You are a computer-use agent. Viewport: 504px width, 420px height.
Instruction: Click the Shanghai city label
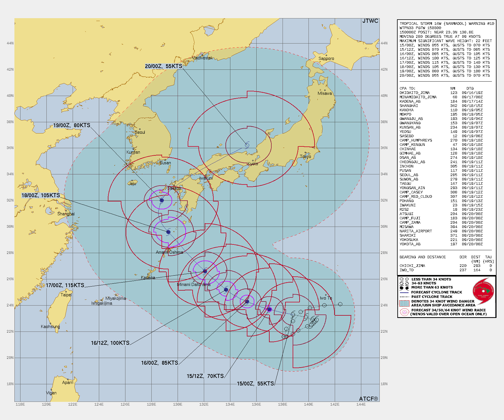pos(66,214)
